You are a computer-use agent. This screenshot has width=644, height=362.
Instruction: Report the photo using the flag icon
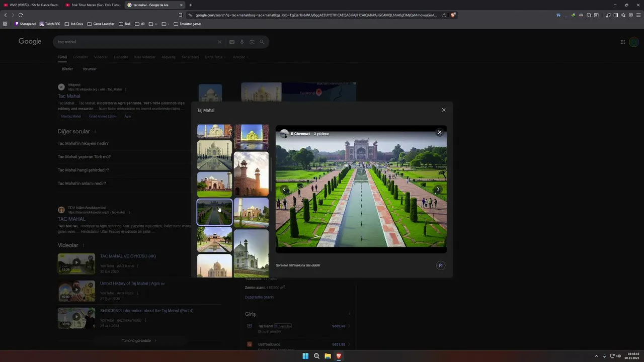pos(440,265)
